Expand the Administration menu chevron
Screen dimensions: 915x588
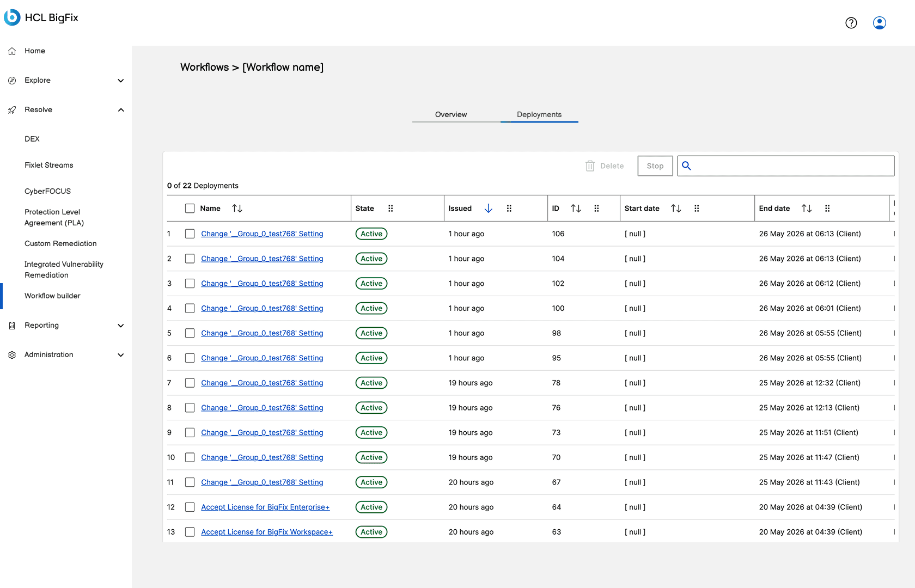(x=121, y=355)
